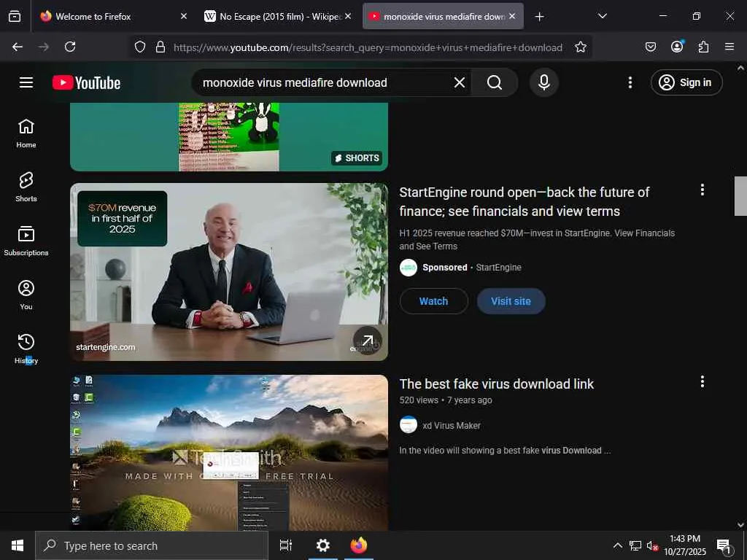
Task: Submit search with the magnifier button
Action: [494, 82]
